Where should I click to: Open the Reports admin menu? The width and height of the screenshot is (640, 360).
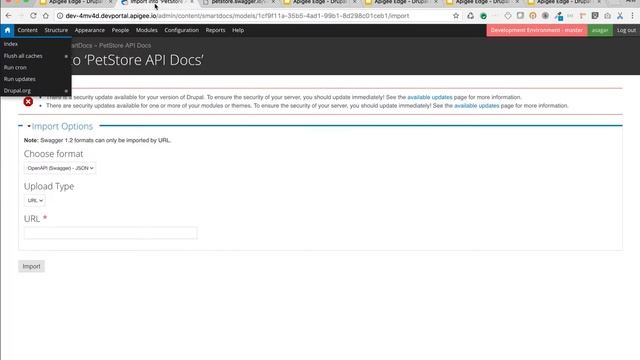pyautogui.click(x=215, y=30)
